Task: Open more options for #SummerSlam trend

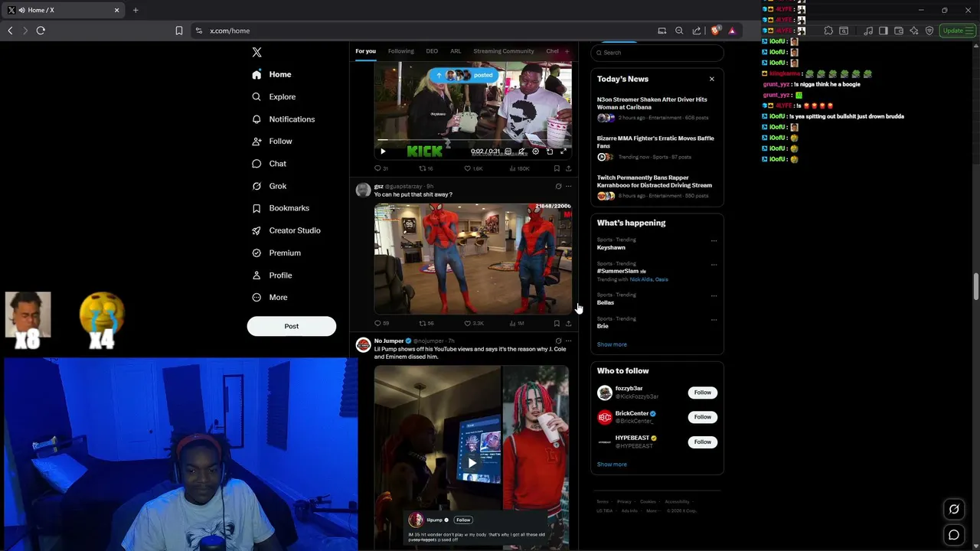Action: 714,264
